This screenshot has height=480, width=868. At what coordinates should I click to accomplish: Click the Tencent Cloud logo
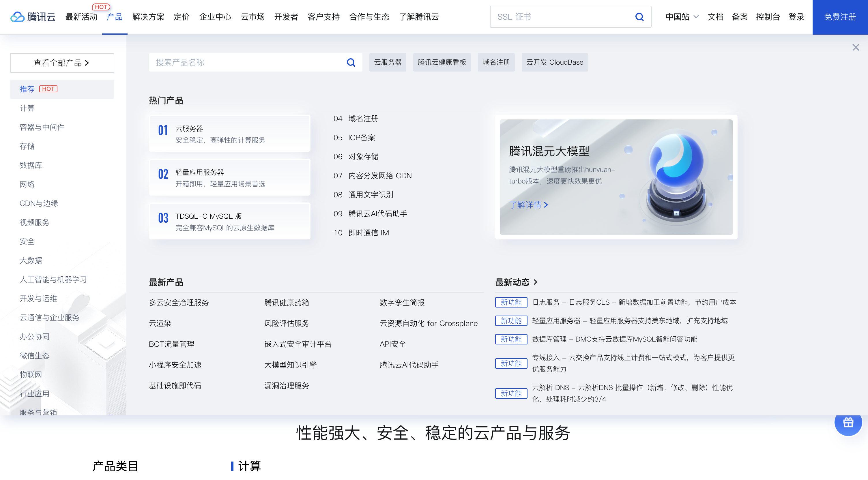tap(33, 17)
